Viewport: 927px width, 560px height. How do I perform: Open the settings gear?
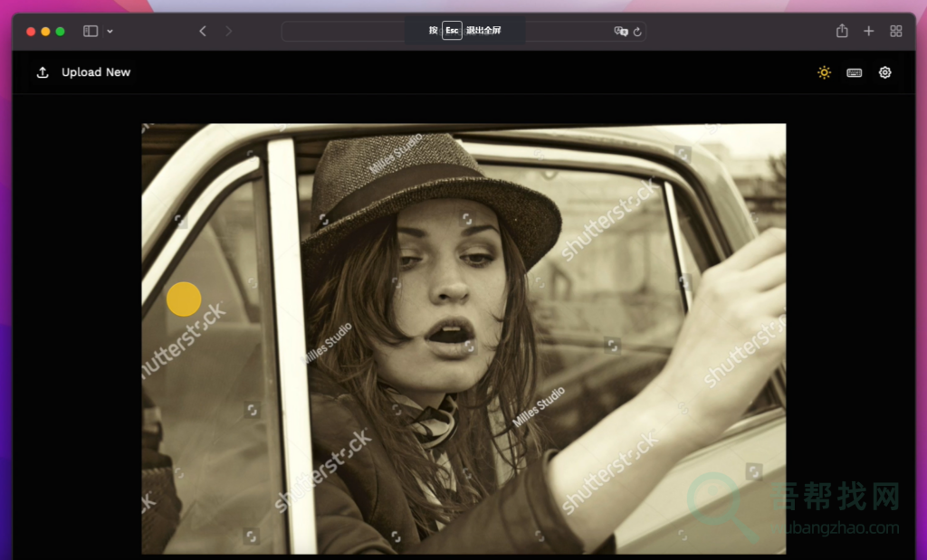[884, 72]
